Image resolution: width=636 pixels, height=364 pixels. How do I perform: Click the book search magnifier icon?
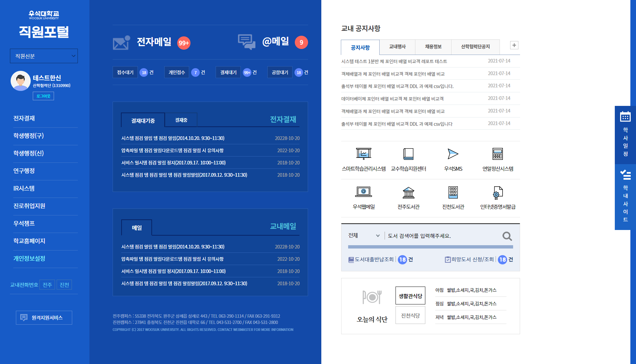tap(507, 236)
